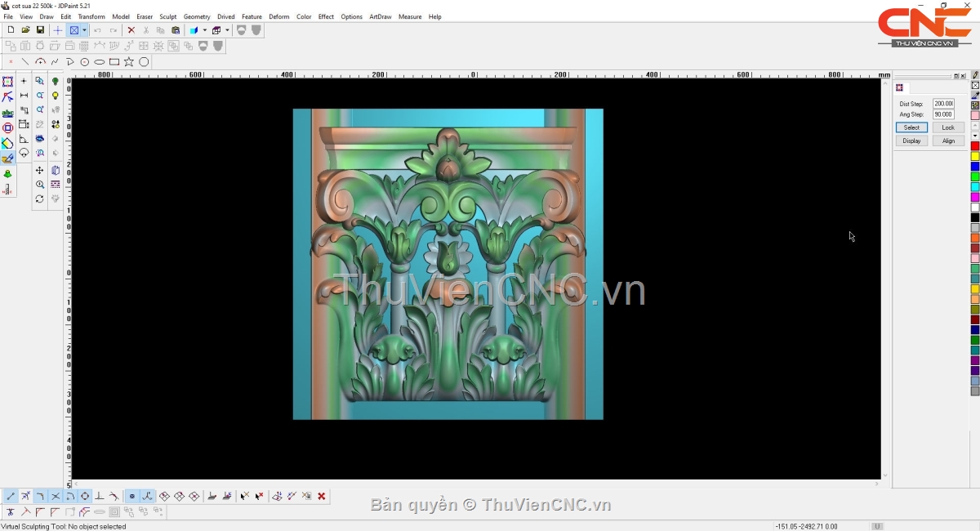
Task: Open the folder icon to load file
Action: tap(25, 30)
